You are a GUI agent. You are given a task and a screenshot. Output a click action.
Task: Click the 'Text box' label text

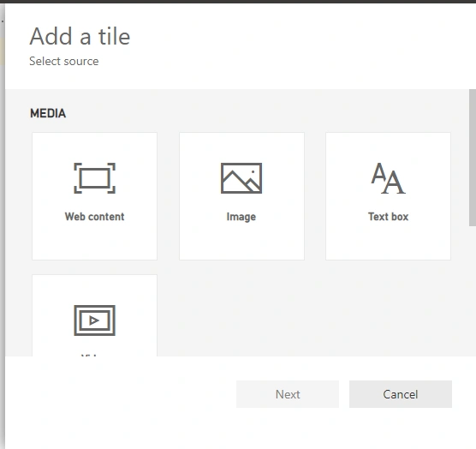click(389, 217)
